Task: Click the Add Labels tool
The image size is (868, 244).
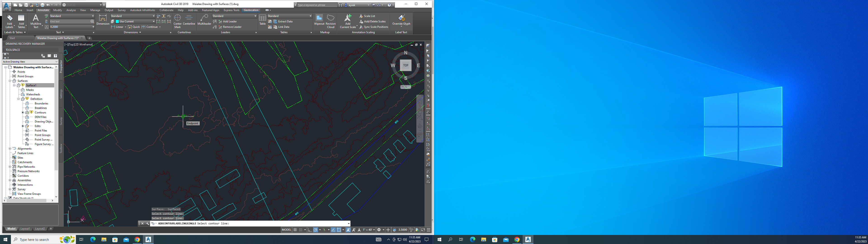Action: pyautogui.click(x=9, y=21)
